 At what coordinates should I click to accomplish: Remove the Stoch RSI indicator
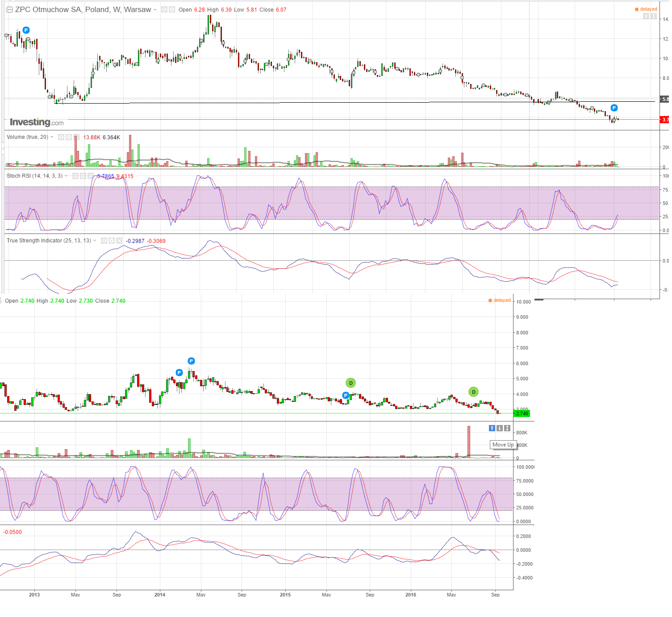(x=91, y=176)
